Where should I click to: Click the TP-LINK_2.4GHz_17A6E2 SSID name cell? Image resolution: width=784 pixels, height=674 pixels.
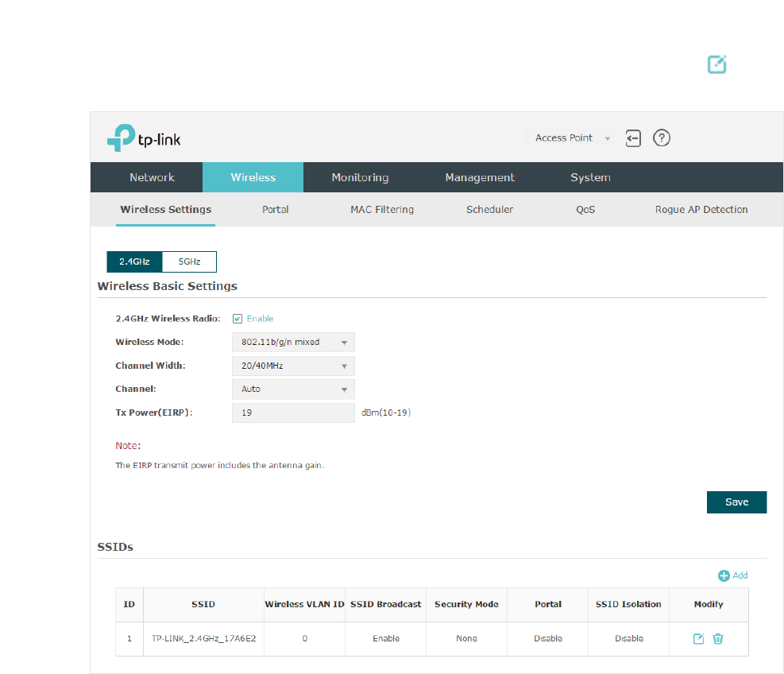(203, 638)
